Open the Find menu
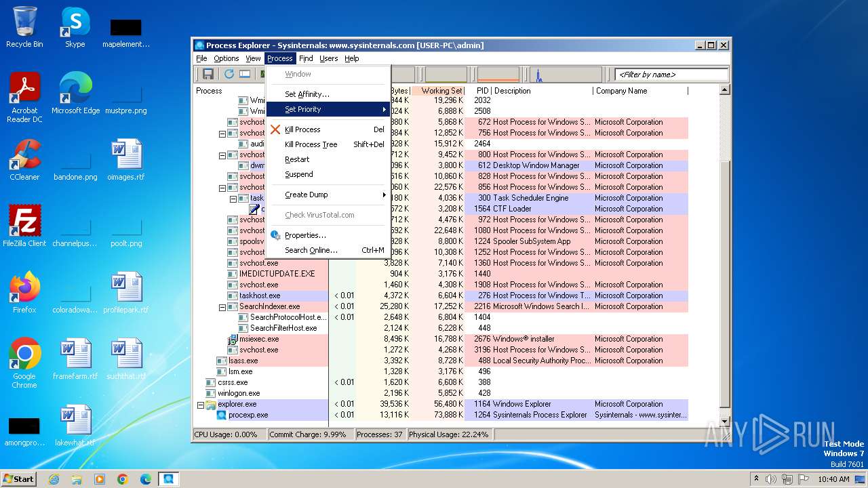 pos(306,58)
